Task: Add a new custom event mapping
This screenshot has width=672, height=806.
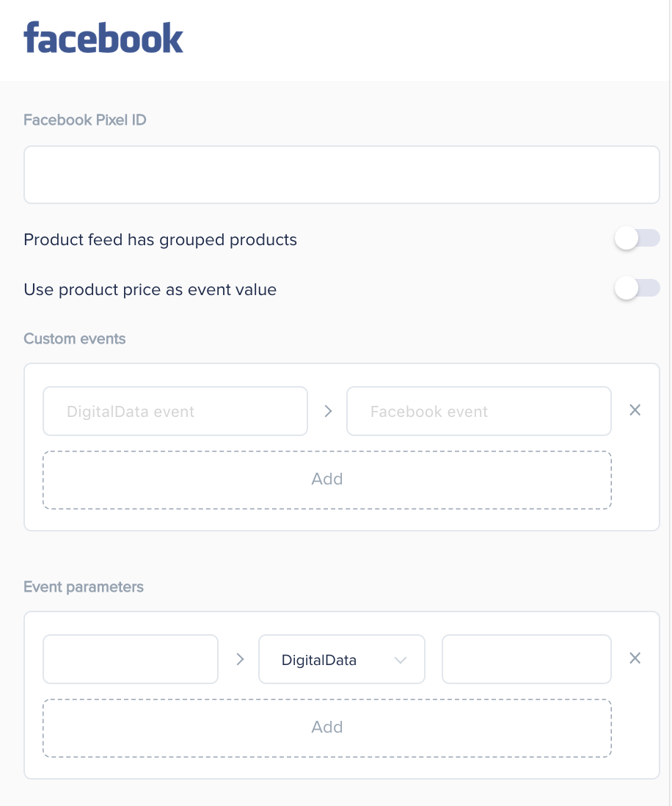Action: point(327,480)
